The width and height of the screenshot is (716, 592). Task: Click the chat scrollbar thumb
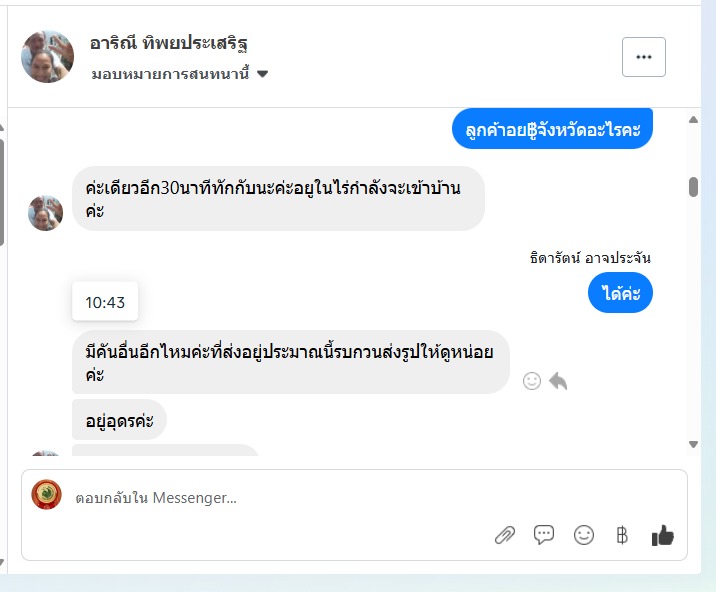click(693, 187)
